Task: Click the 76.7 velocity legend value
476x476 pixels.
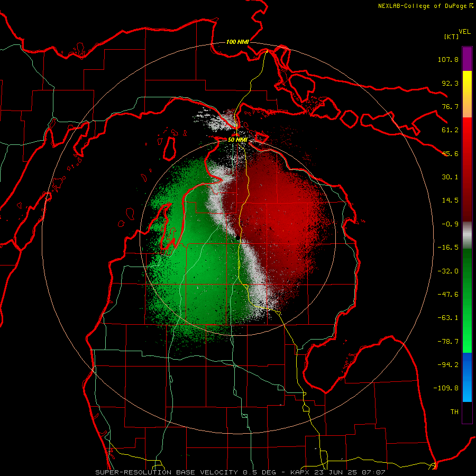Action: click(x=450, y=106)
